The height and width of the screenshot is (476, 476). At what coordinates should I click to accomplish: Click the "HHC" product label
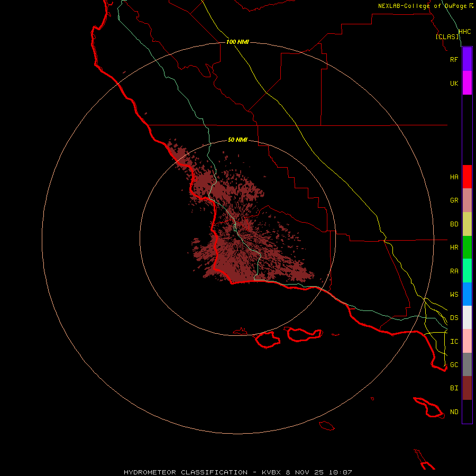(464, 32)
